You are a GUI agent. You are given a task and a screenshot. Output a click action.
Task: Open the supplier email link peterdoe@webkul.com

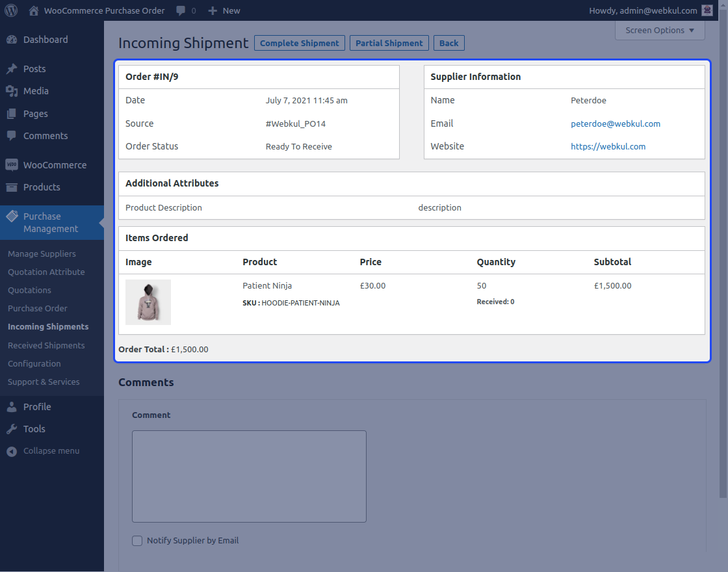tap(616, 123)
